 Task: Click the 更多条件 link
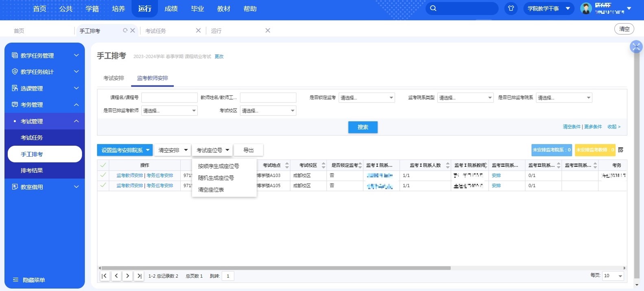[593, 127]
